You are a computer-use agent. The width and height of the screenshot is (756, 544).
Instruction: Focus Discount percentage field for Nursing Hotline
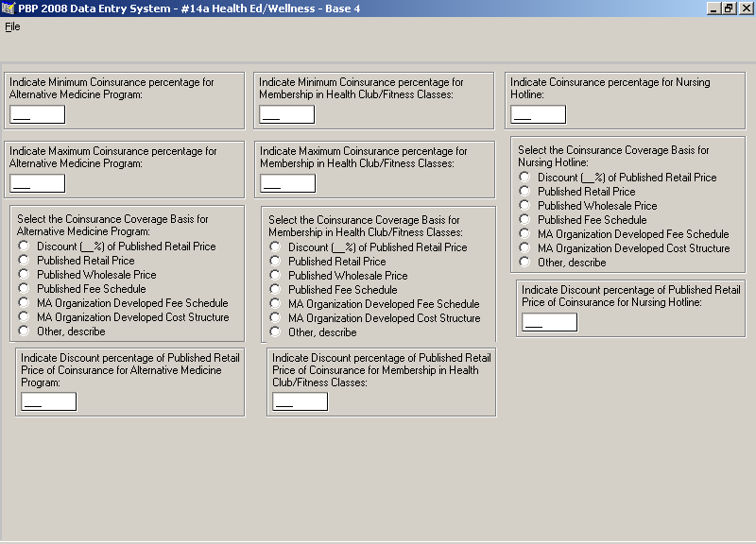point(549,322)
